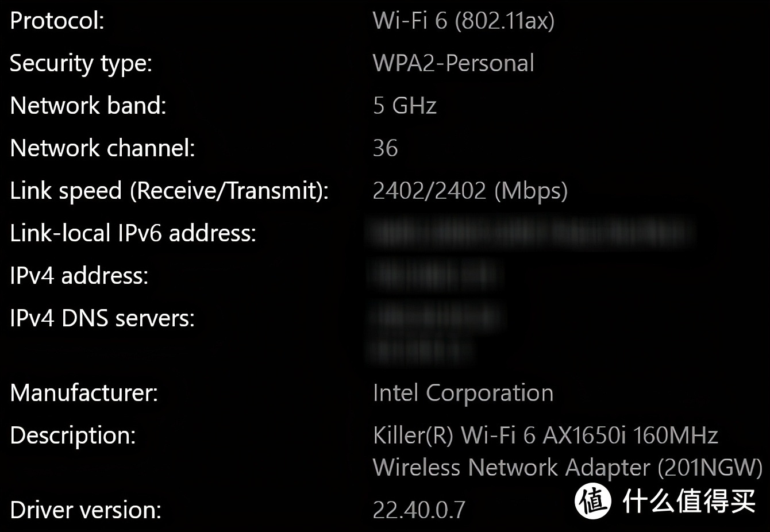Select the blurred IPv4 address value
This screenshot has width=770, height=532.
coord(435,275)
